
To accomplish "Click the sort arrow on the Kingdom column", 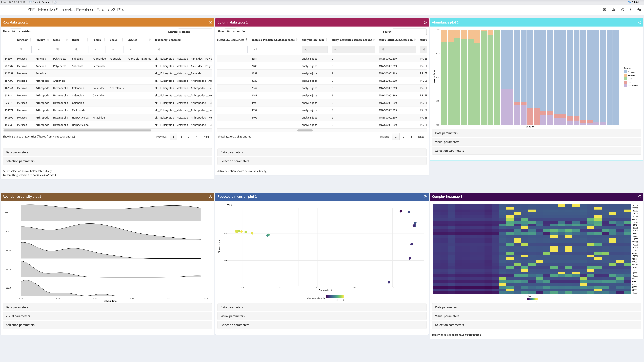I will [31, 40].
